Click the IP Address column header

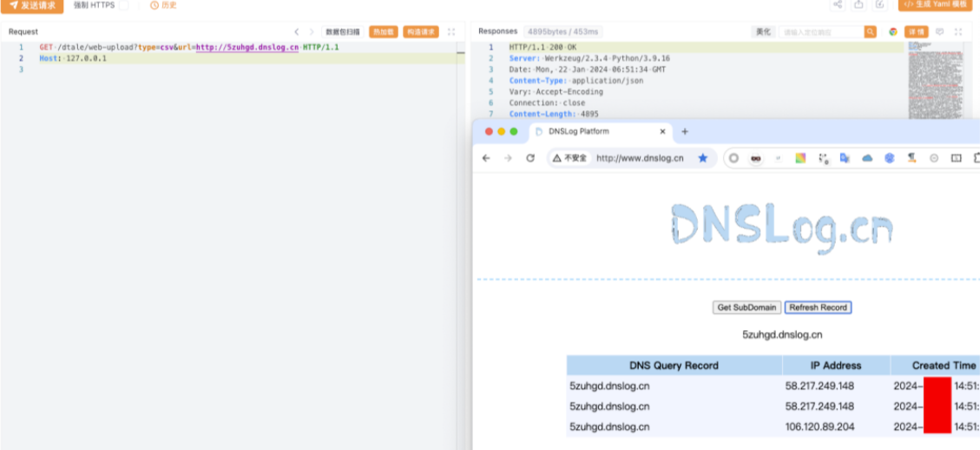coord(836,366)
